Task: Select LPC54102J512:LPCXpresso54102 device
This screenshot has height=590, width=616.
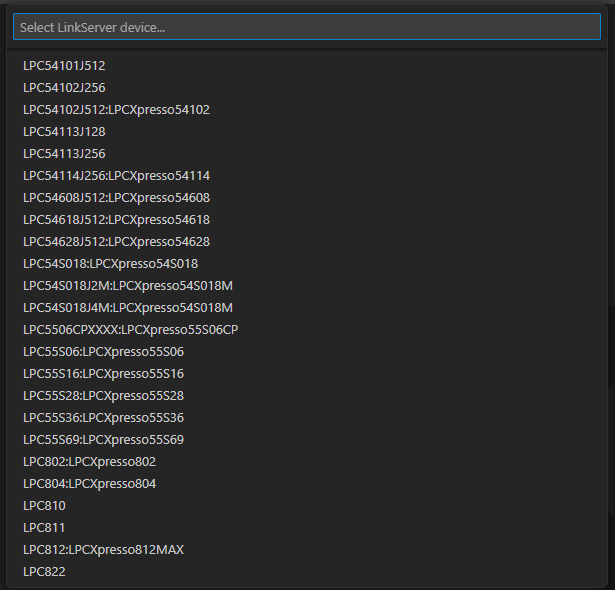Action: [116, 110]
